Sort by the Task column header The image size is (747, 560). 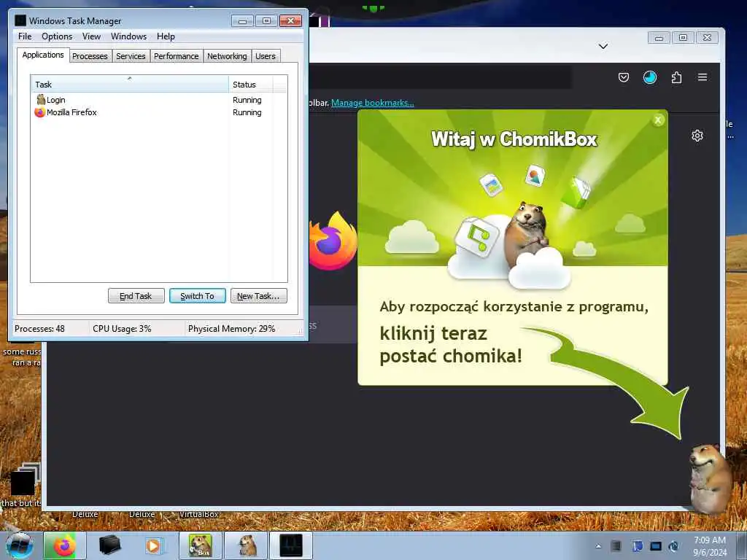click(130, 85)
